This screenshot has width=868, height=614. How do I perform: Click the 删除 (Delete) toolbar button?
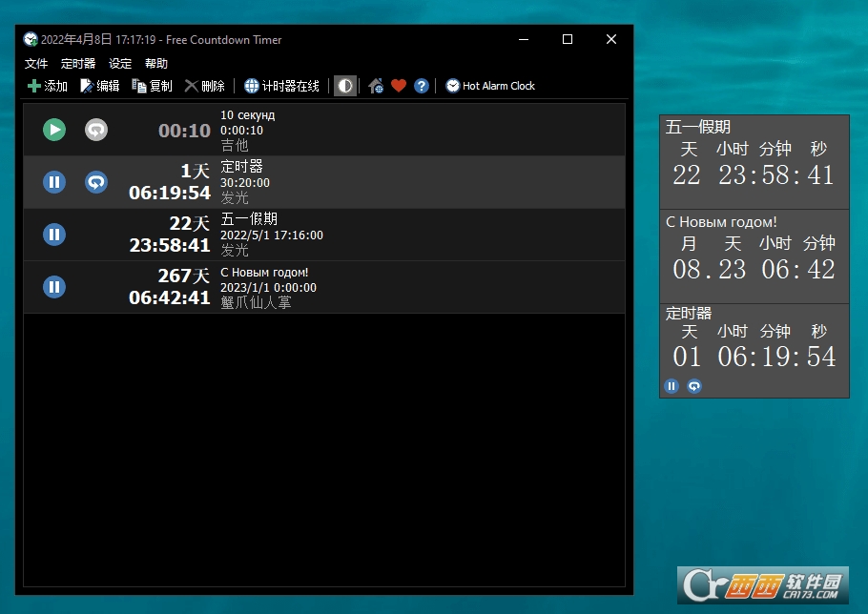pyautogui.click(x=205, y=86)
